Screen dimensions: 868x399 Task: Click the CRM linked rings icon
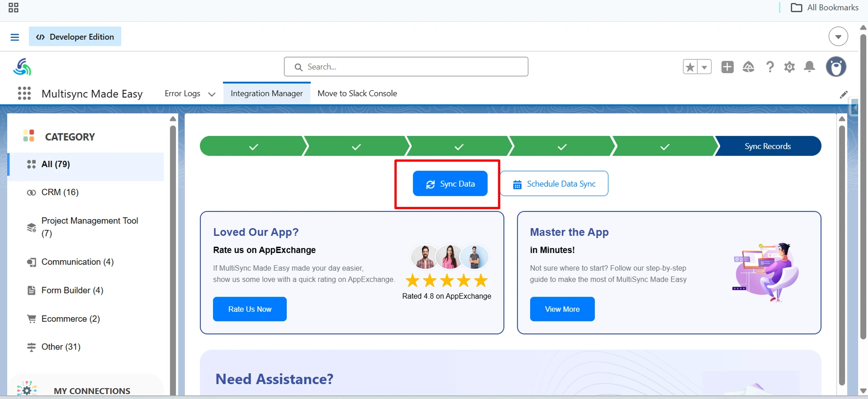tap(31, 192)
